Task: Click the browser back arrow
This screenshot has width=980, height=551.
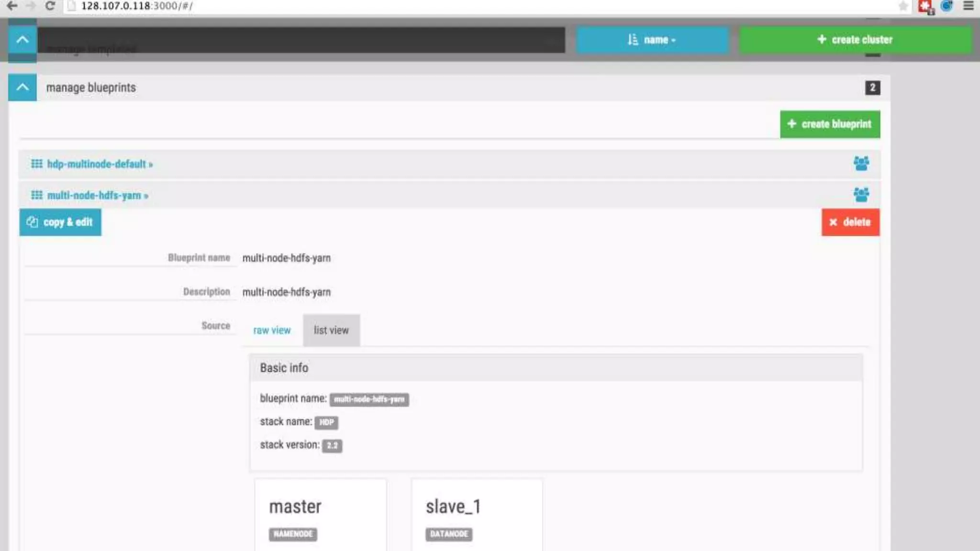Action: 12,6
